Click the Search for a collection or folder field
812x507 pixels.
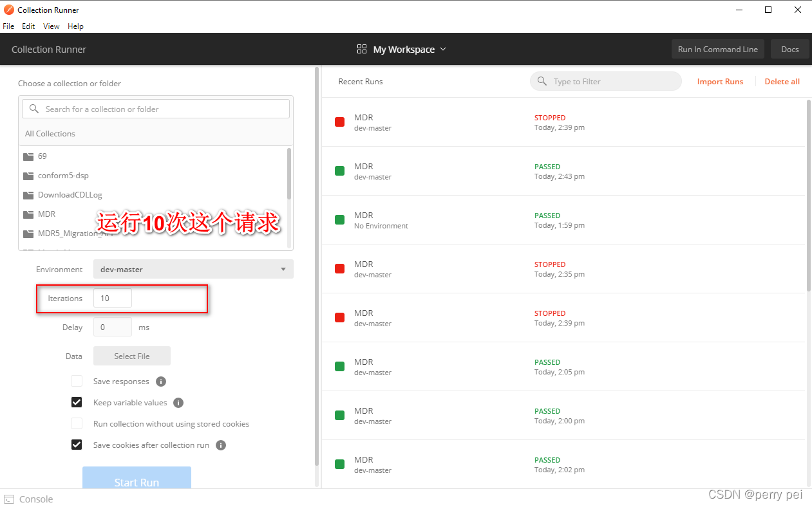point(156,109)
